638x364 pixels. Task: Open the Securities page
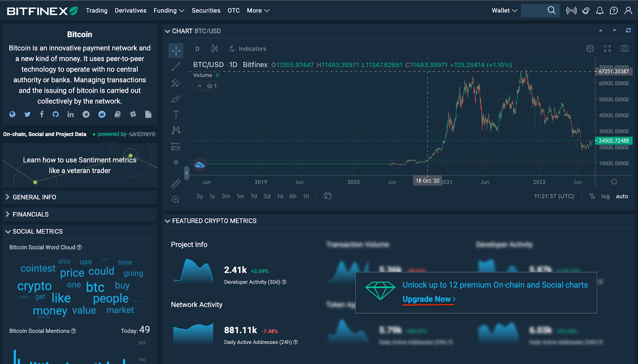tap(206, 10)
